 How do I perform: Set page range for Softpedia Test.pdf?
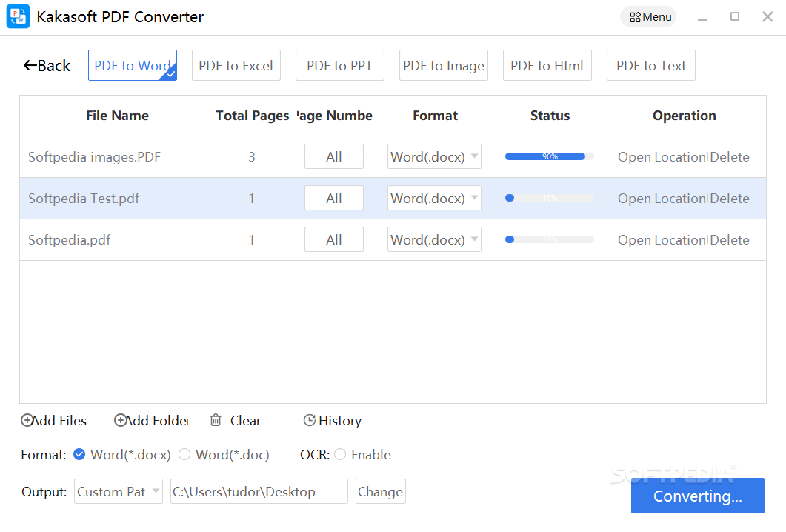tap(334, 198)
